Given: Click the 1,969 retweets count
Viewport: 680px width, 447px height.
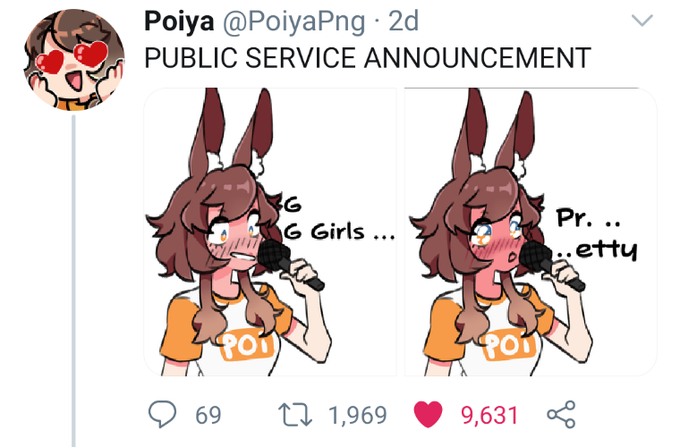Looking at the screenshot, I should click(x=357, y=415).
